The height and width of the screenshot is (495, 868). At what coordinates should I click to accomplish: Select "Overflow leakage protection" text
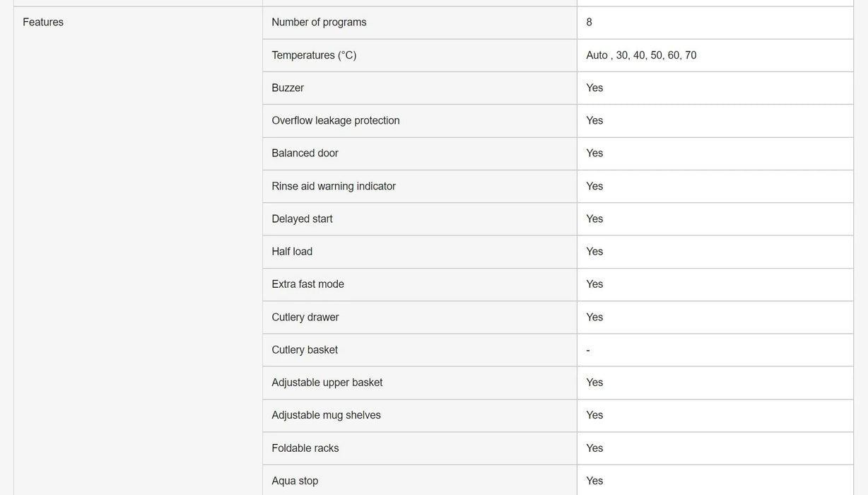pos(336,120)
